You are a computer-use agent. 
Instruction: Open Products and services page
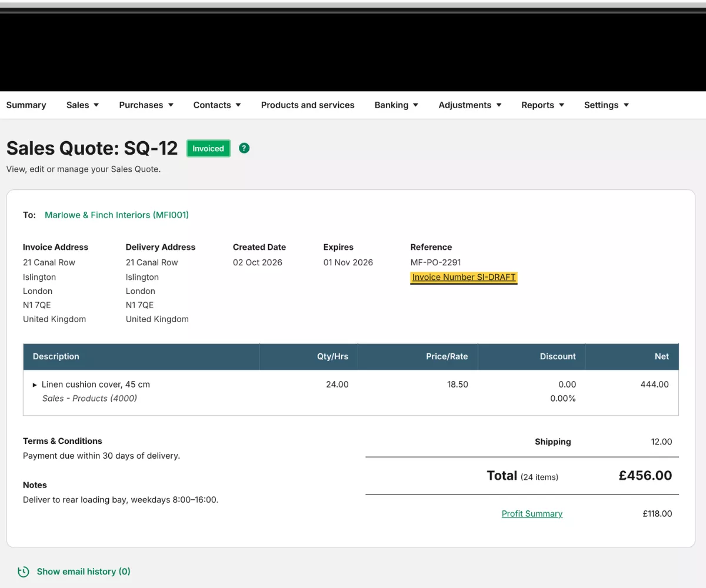[x=308, y=105]
